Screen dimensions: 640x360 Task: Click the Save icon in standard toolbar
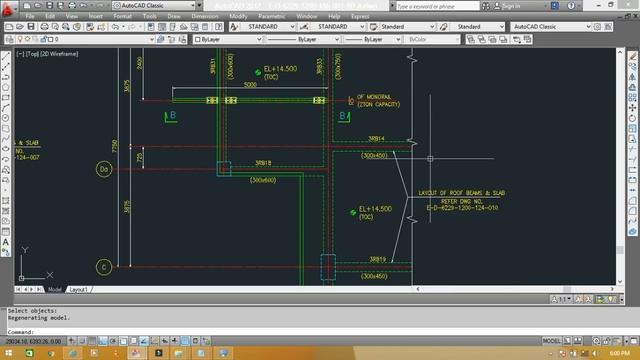click(31, 27)
